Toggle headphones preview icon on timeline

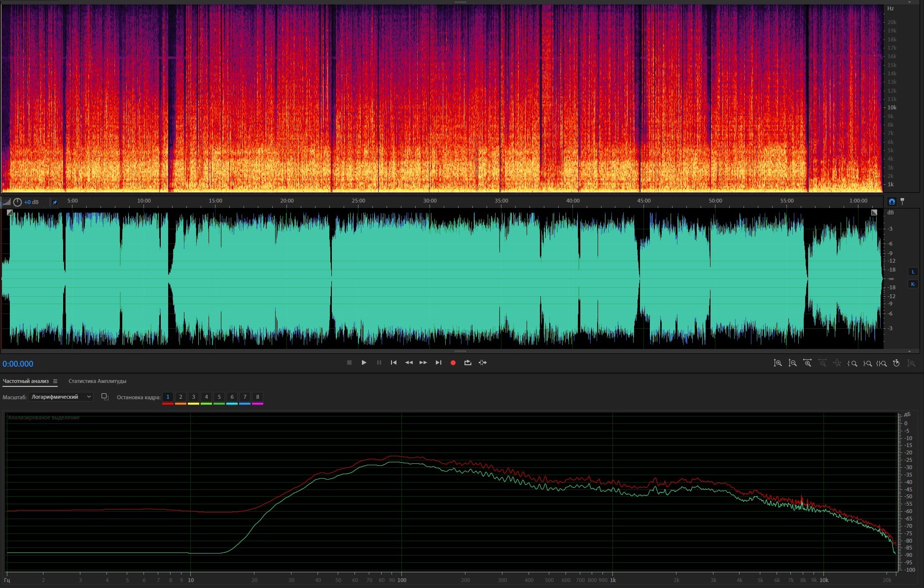(x=891, y=202)
